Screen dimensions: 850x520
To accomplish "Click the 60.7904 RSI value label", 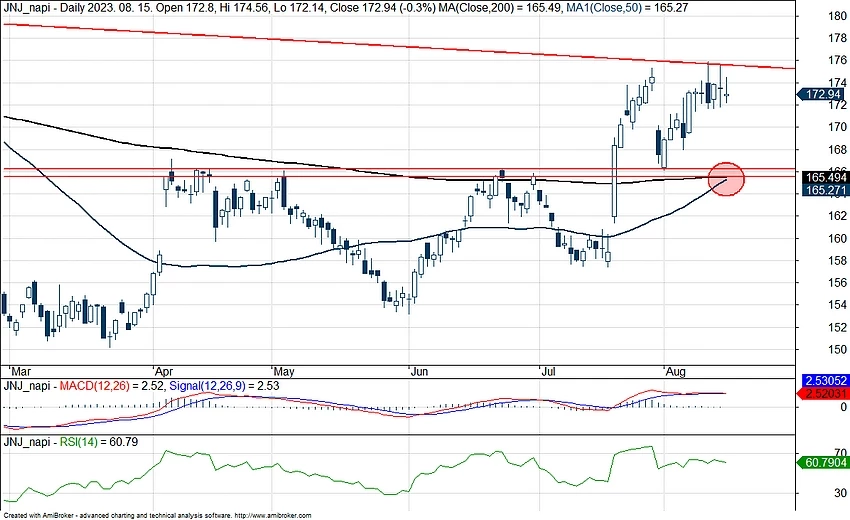I will click(824, 463).
